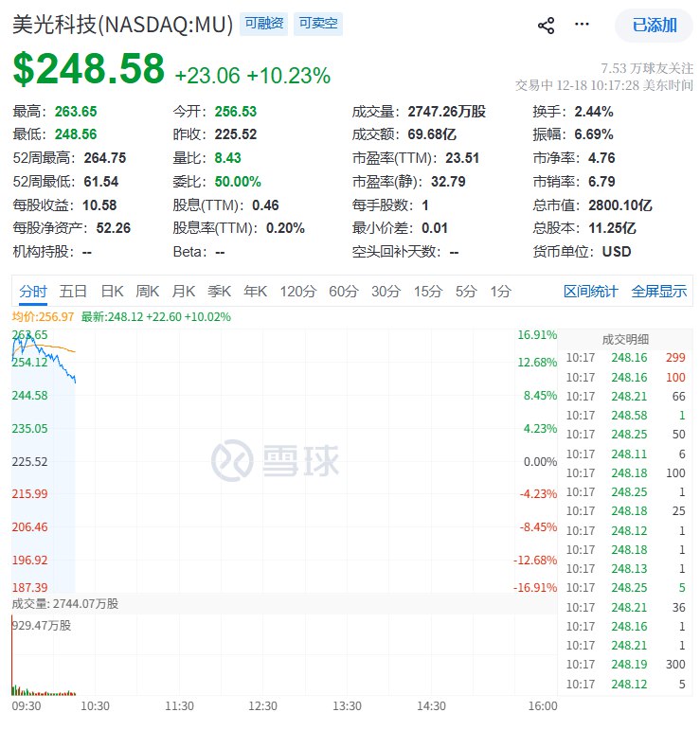The width and height of the screenshot is (700, 730).
Task: Open the more options ellipsis menu
Action: 582,25
